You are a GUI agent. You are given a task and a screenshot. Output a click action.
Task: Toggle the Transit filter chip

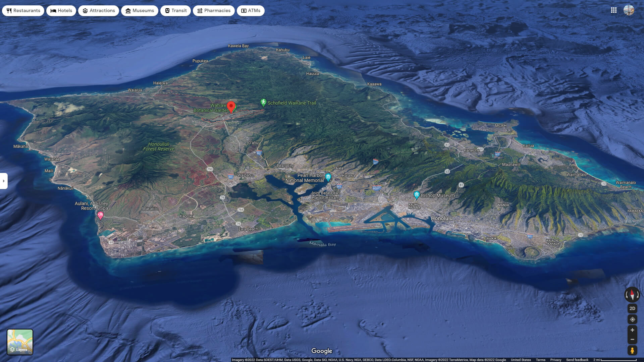[175, 10]
